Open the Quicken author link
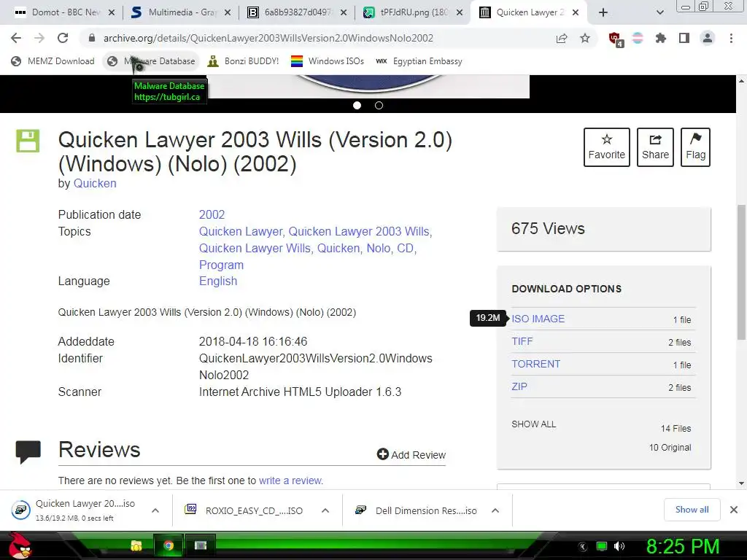The image size is (747, 560). (x=95, y=183)
